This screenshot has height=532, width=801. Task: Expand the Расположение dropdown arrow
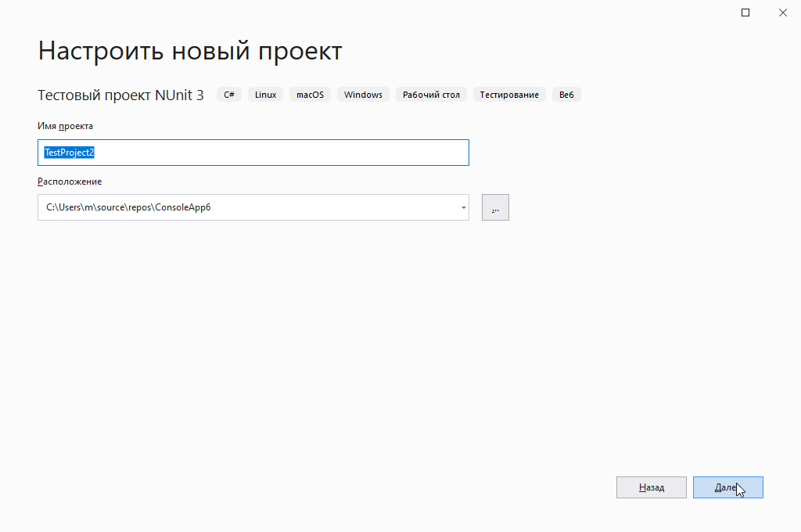click(x=463, y=207)
